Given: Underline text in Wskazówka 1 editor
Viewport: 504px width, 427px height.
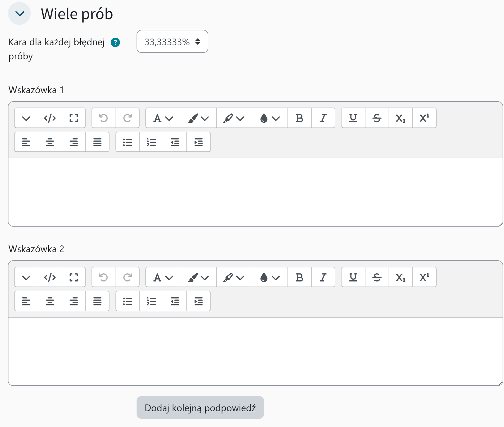Looking at the screenshot, I should [x=353, y=118].
